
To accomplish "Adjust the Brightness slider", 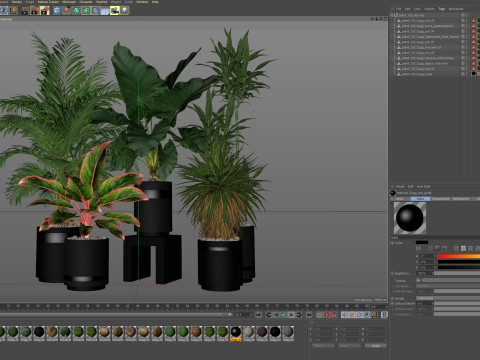I will (457, 273).
